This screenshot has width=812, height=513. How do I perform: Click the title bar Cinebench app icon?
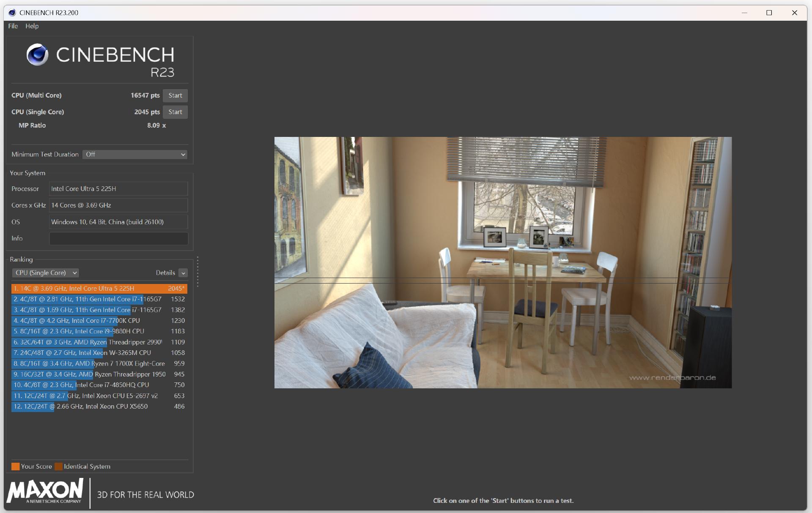12,13
